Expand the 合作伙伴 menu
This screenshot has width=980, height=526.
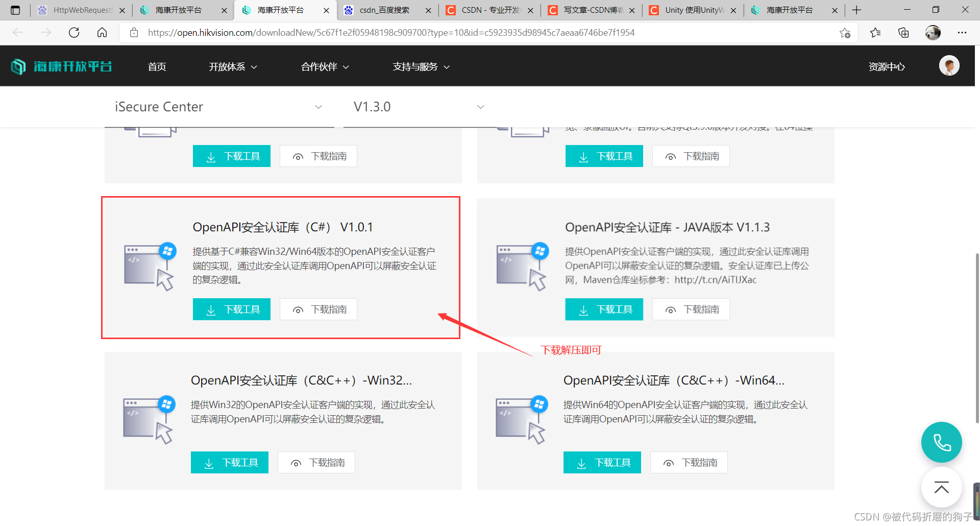(x=325, y=67)
